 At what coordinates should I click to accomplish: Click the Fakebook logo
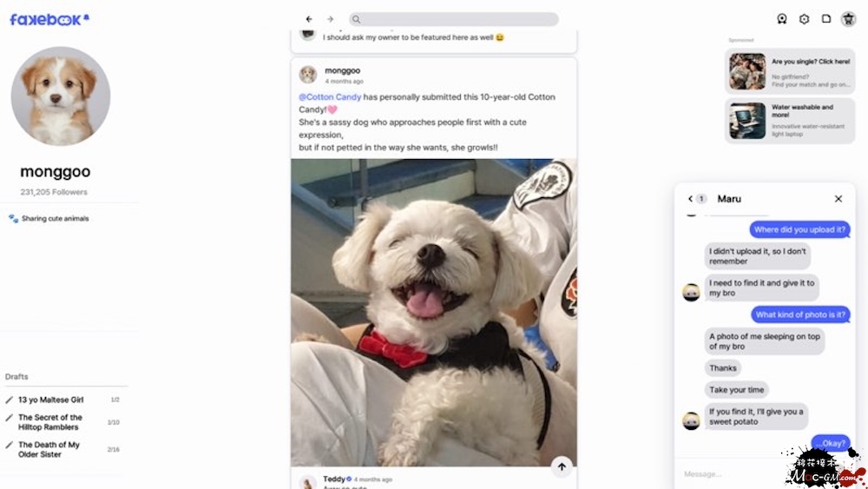click(x=49, y=19)
